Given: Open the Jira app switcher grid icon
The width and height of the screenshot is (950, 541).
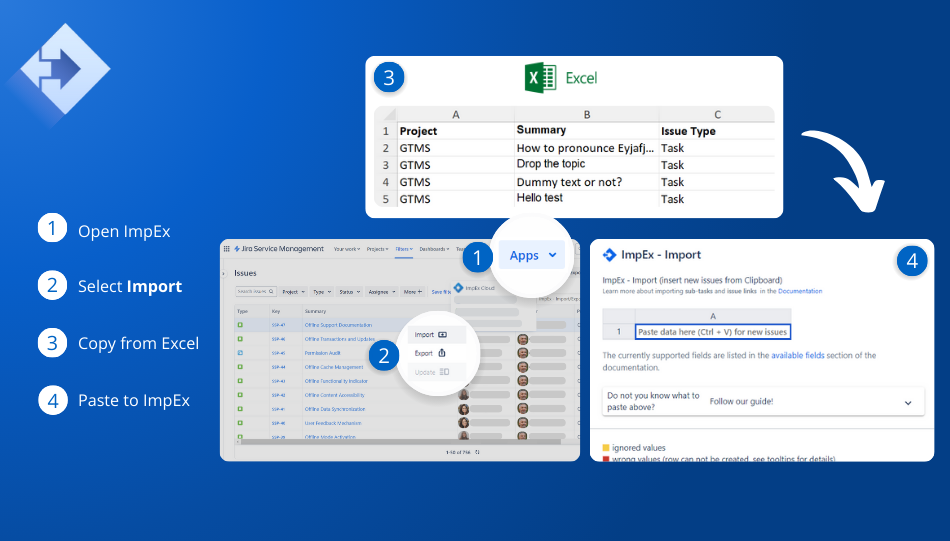Looking at the screenshot, I should pos(227,249).
